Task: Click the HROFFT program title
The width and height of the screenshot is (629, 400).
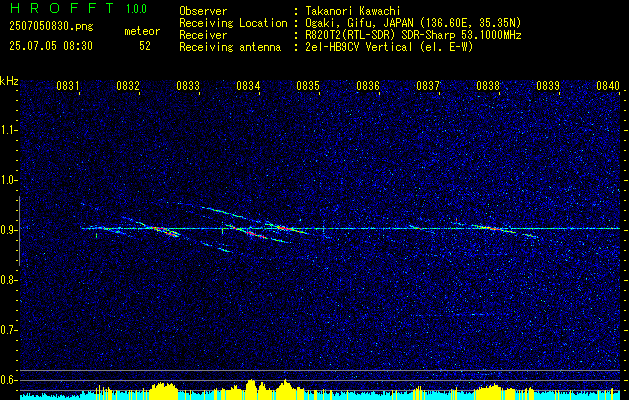Action: 62,8
